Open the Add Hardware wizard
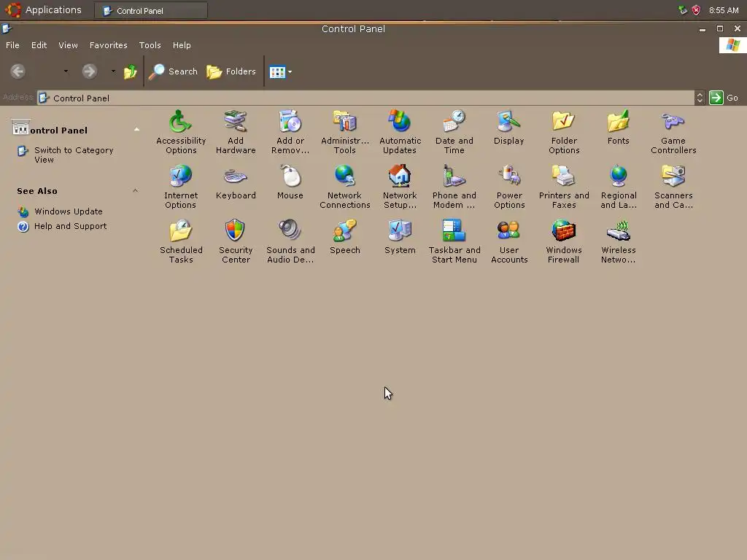The width and height of the screenshot is (747, 560). (236, 132)
